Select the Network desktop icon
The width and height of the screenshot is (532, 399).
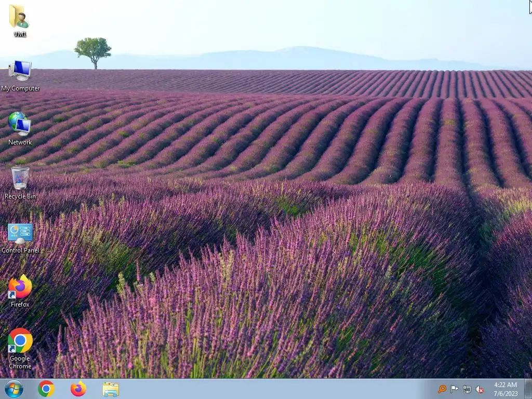pos(20,124)
